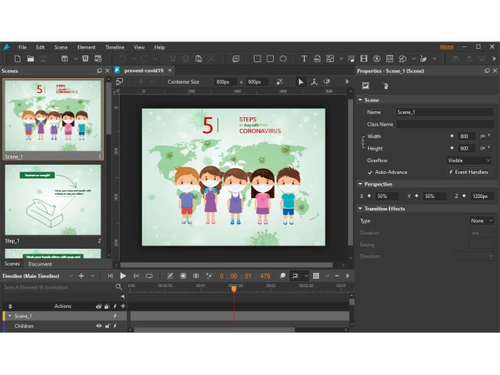
Task: Click the timeline horizontal scrollbar
Action: (x=214, y=330)
